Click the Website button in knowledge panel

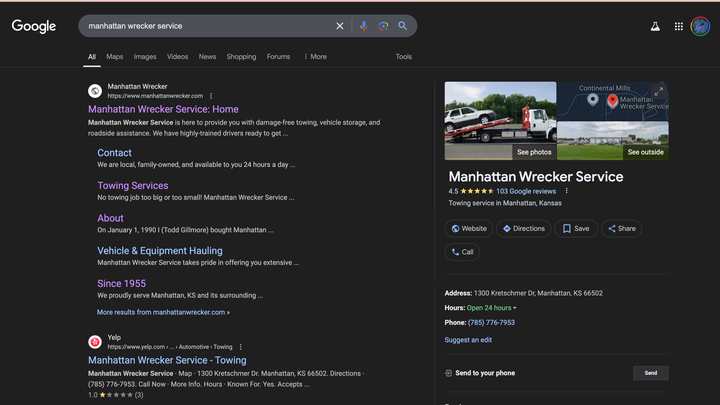(x=469, y=229)
